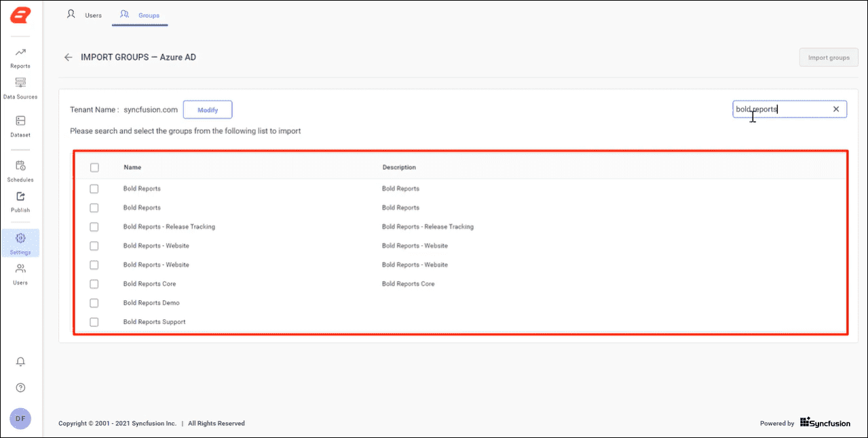Open Dataset in the sidebar
This screenshot has height=438, width=868.
coord(20,126)
